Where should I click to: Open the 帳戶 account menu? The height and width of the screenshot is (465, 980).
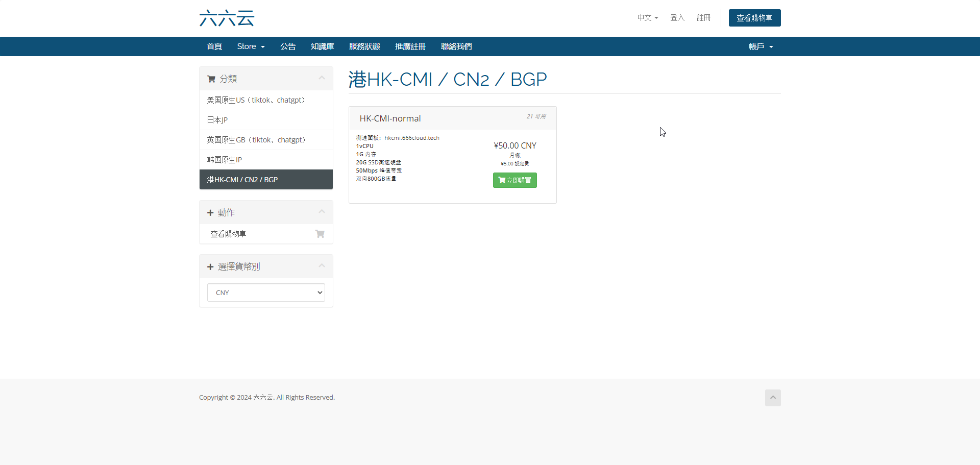pyautogui.click(x=761, y=46)
